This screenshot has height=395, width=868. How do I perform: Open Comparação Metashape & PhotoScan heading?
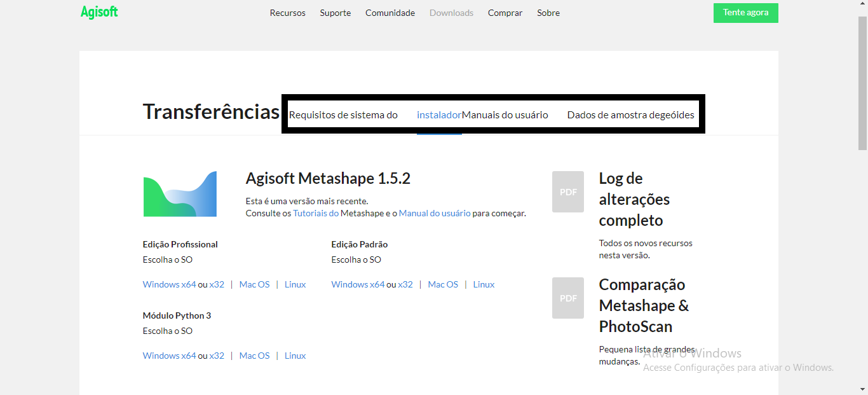(x=644, y=306)
